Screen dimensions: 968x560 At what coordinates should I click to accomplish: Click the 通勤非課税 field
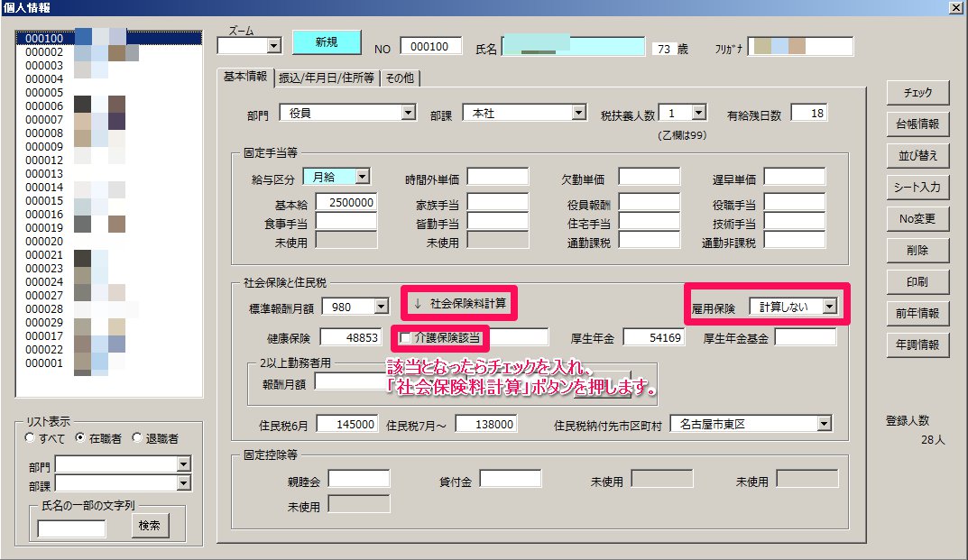[795, 241]
